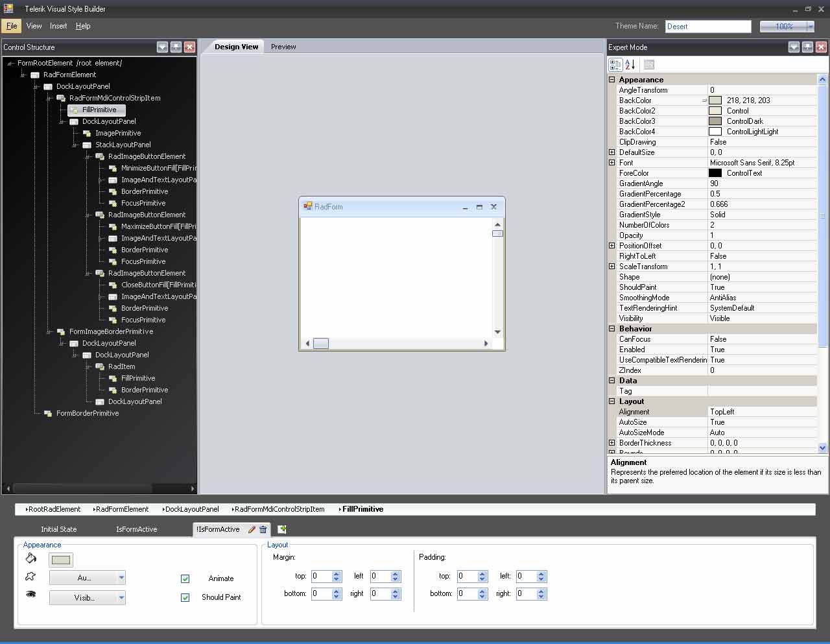Click the Categorized view icon in Expert Mode
Image resolution: width=830 pixels, height=644 pixels.
click(x=615, y=64)
